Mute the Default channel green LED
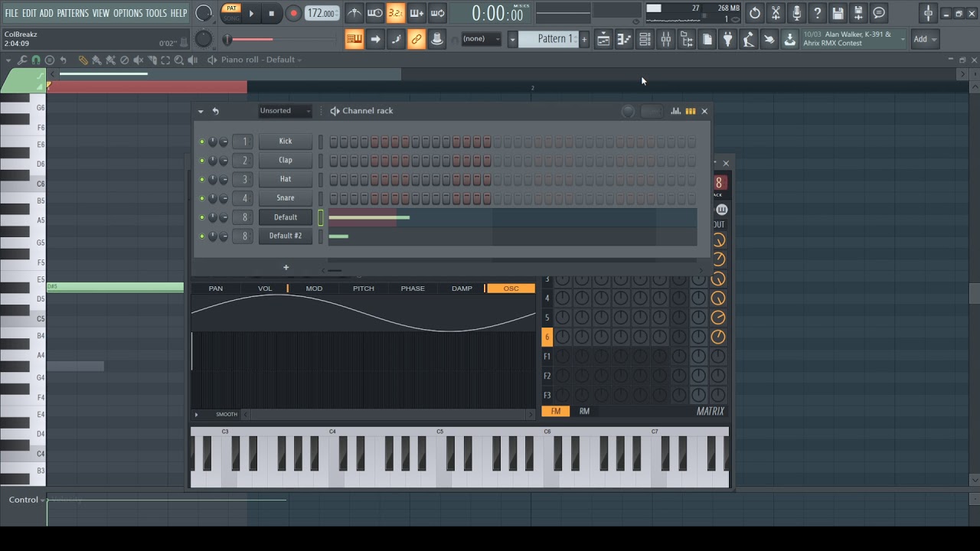The image size is (980, 551). (x=202, y=217)
